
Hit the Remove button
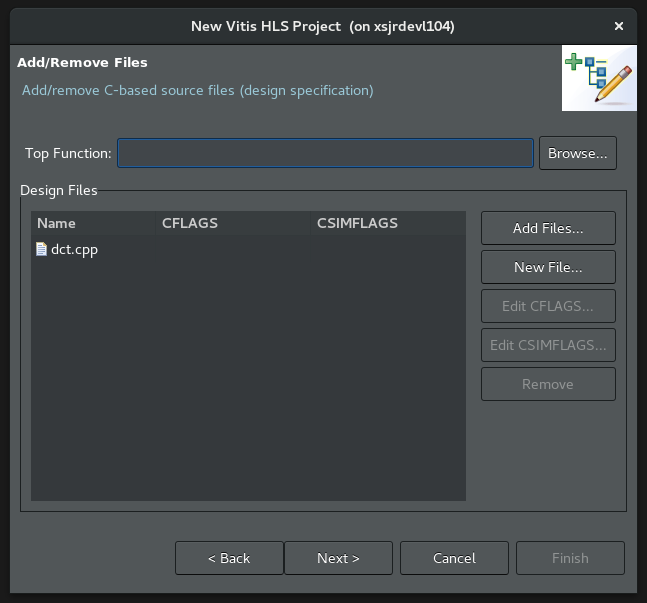tap(547, 384)
